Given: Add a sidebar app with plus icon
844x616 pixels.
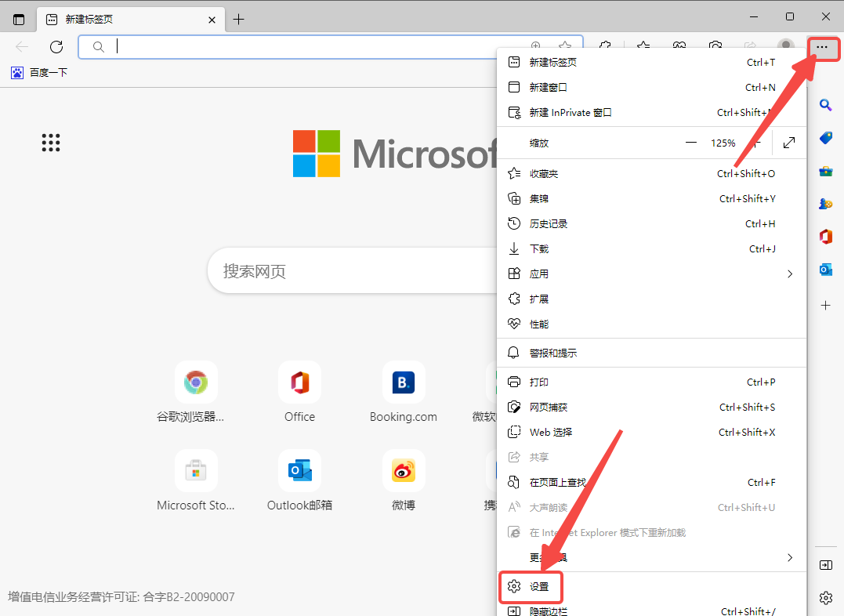Looking at the screenshot, I should (825, 306).
